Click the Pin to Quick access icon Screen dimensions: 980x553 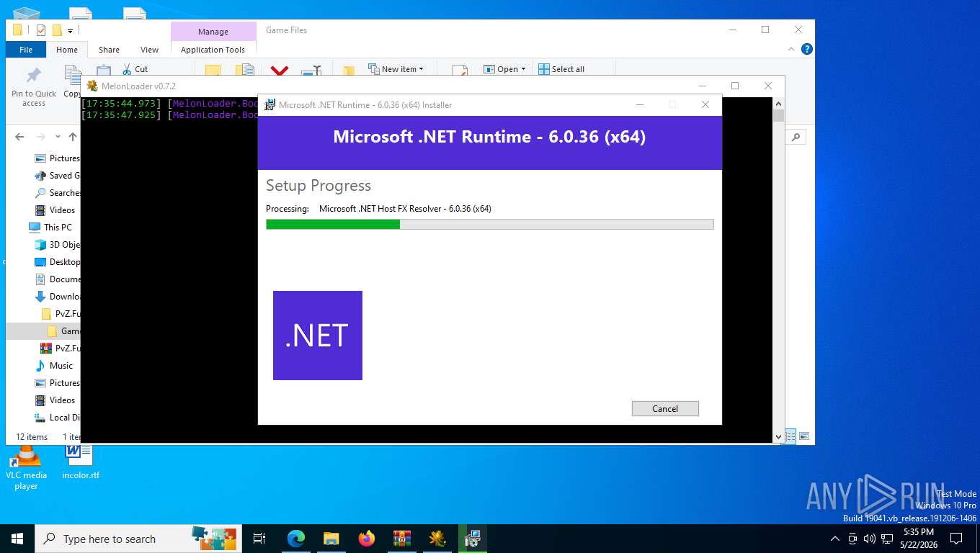pyautogui.click(x=34, y=75)
